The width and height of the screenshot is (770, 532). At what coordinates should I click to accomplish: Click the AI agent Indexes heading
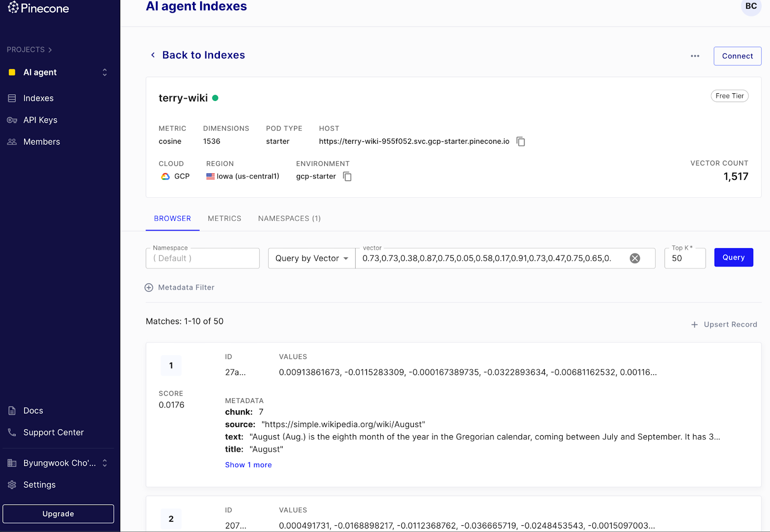click(x=196, y=6)
